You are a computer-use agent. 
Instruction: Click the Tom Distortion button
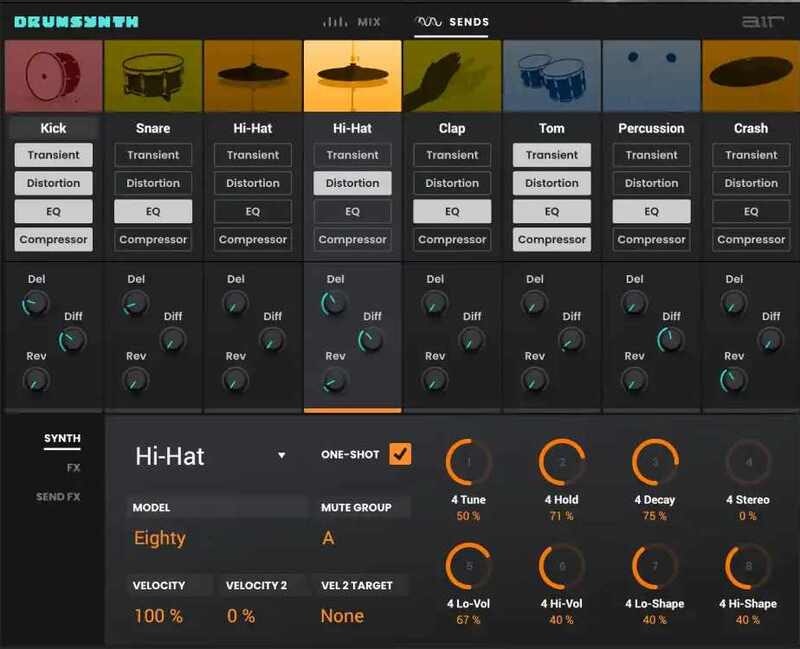click(x=551, y=183)
